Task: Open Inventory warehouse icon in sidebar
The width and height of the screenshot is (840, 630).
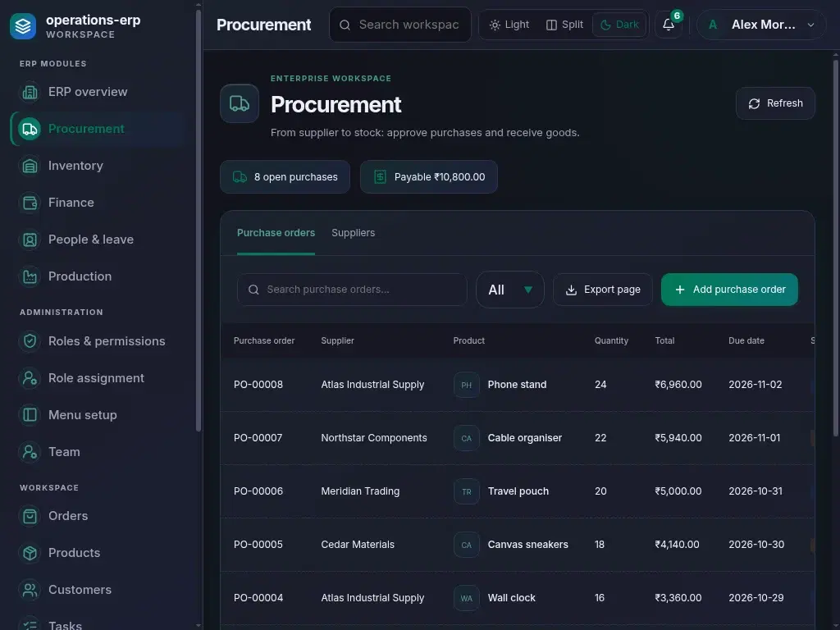Action: point(30,166)
